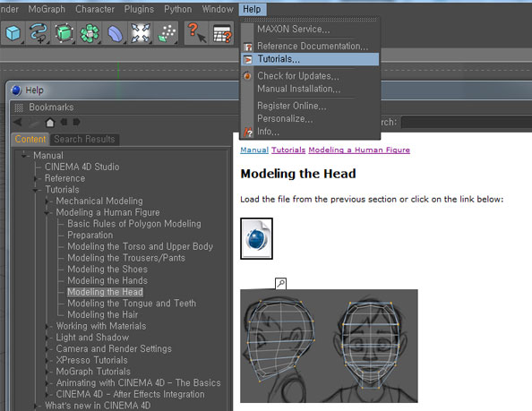Screen dimensions: 532x411
Task: Click the Home icon in Help browser
Action: click(x=50, y=122)
